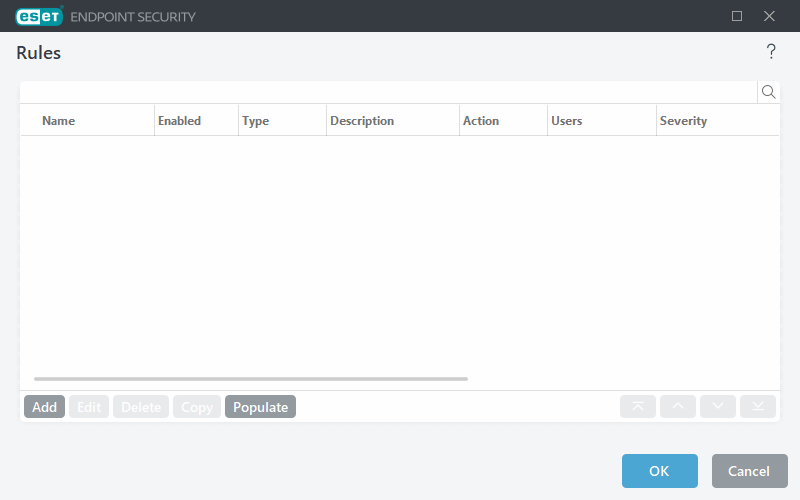800x500 pixels.
Task: Click the Populate button
Action: (x=260, y=407)
